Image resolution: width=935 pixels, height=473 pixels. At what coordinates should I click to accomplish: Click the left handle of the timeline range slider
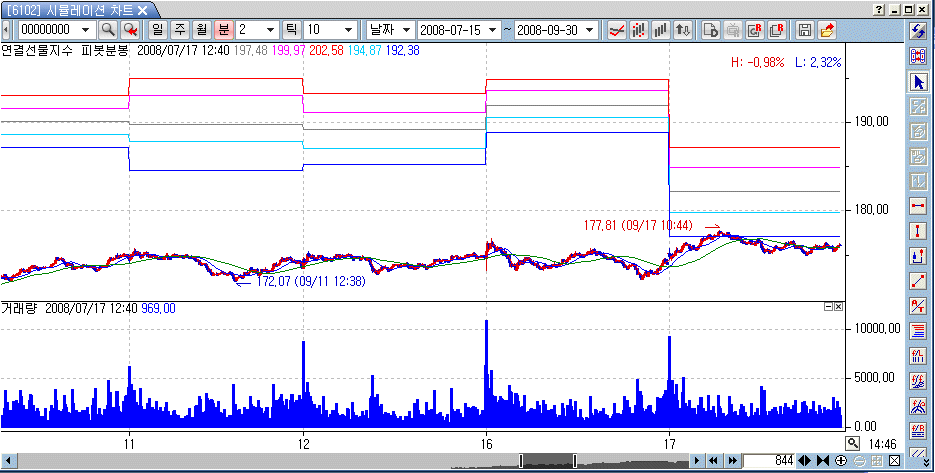point(520,460)
